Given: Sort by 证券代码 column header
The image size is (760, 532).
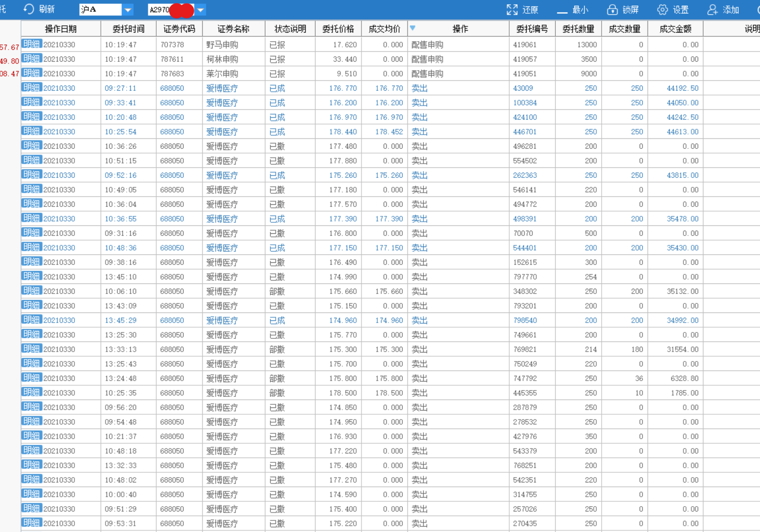Looking at the screenshot, I should [x=179, y=28].
